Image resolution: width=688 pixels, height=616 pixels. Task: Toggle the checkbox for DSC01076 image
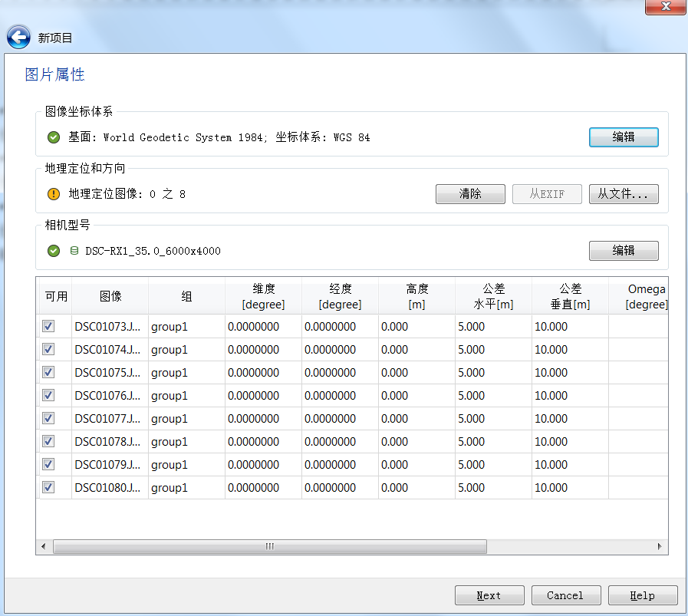point(48,395)
